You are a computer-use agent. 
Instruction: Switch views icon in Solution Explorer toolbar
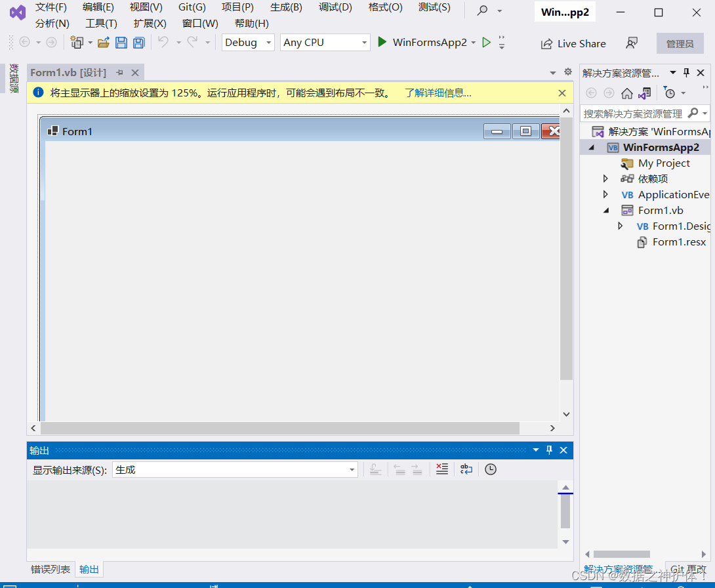(x=645, y=93)
